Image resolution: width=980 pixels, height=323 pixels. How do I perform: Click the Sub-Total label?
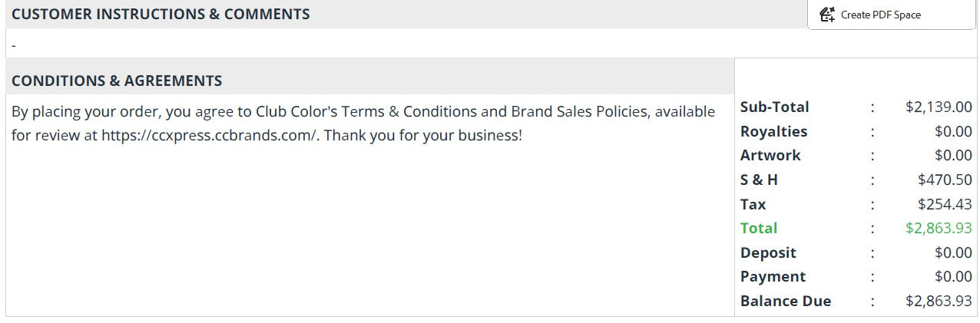coord(775,107)
